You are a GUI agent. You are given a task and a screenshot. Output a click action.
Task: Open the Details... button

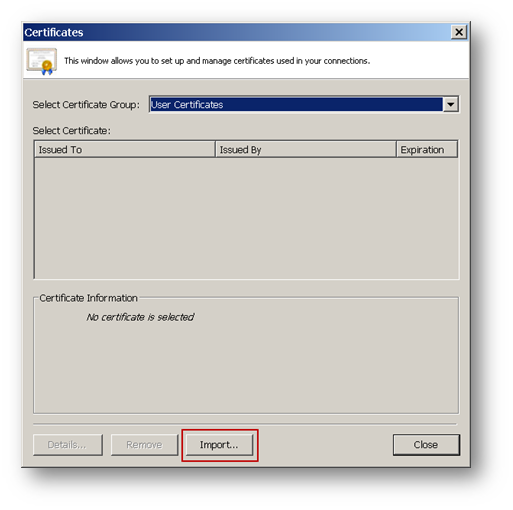point(68,444)
